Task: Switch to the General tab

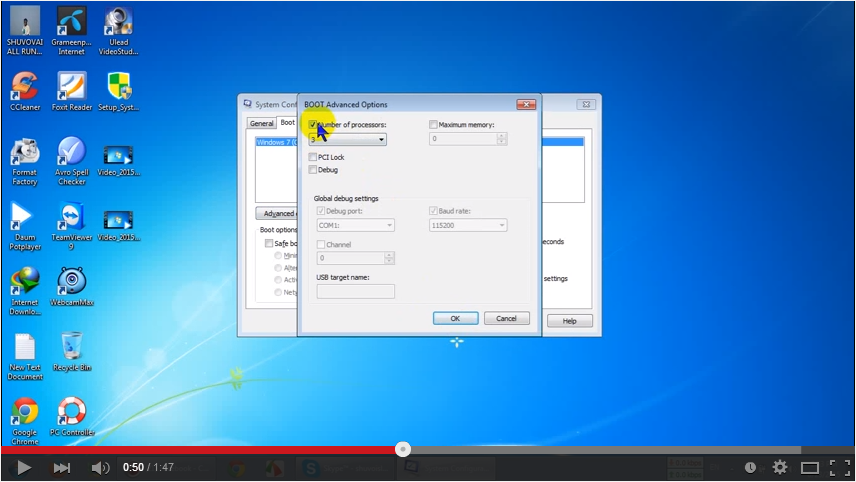Action: tap(261, 123)
